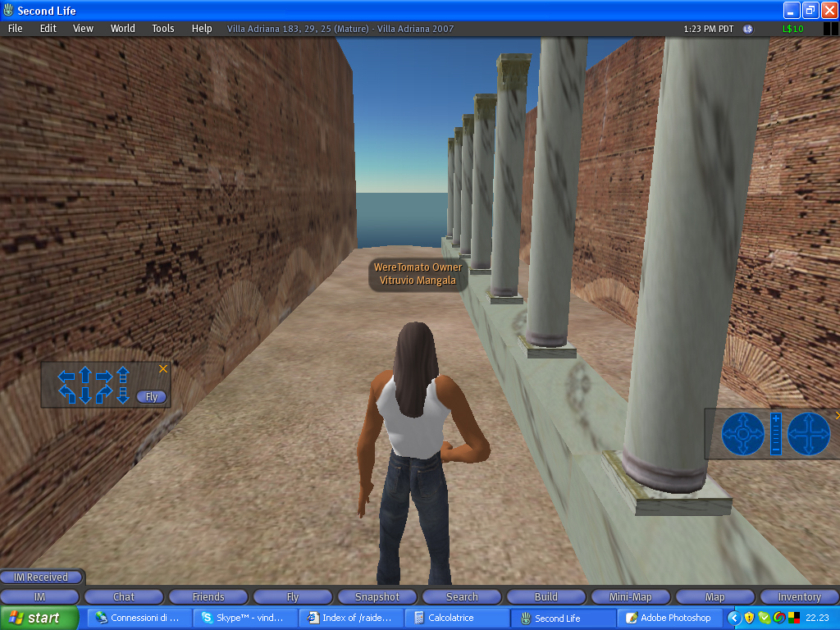Image resolution: width=840 pixels, height=630 pixels.
Task: Toggle Fly mode in the bottom toolbar
Action: point(293,597)
